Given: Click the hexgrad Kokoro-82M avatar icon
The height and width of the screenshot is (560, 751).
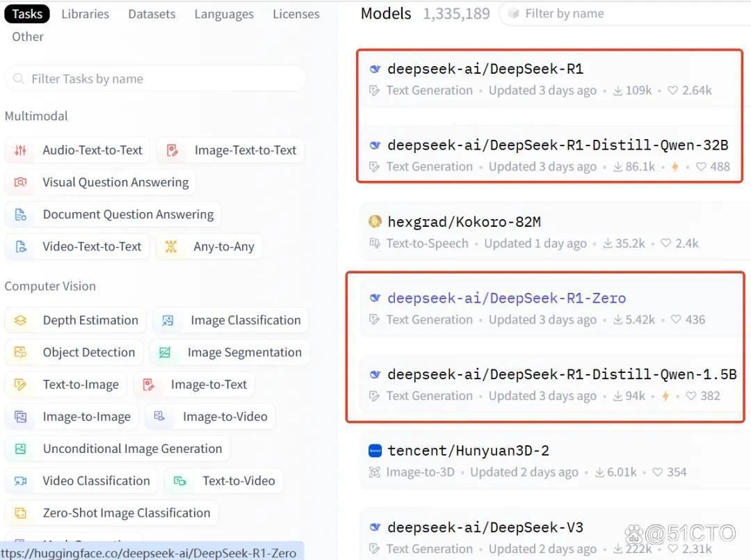Looking at the screenshot, I should tap(375, 222).
